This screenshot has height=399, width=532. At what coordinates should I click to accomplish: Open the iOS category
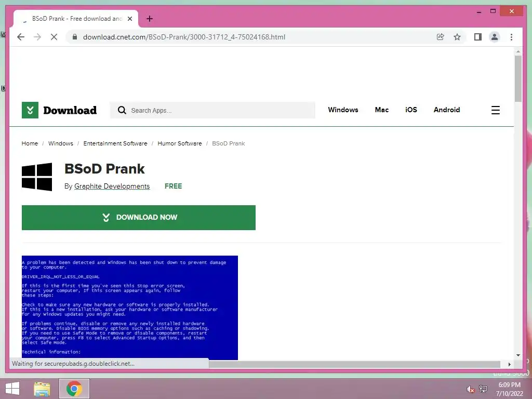(x=411, y=110)
